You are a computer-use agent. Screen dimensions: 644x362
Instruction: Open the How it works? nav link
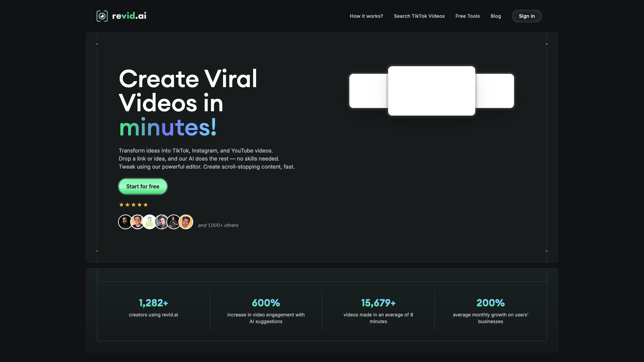[366, 16]
